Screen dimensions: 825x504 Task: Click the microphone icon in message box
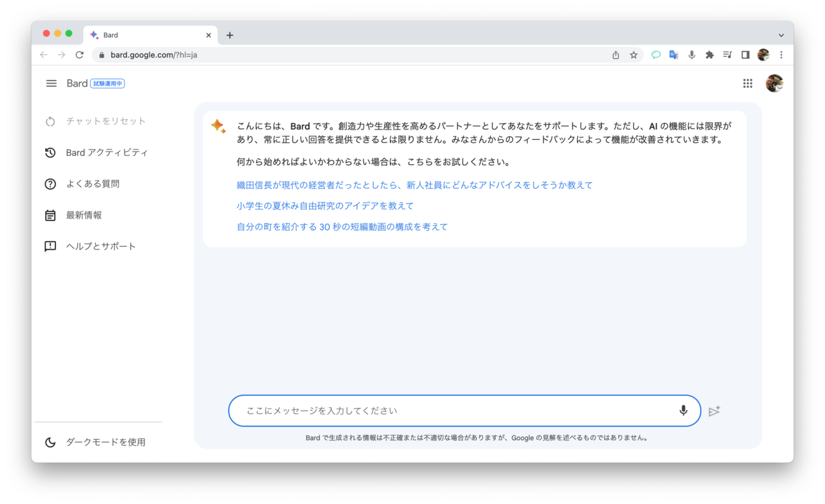[683, 411]
